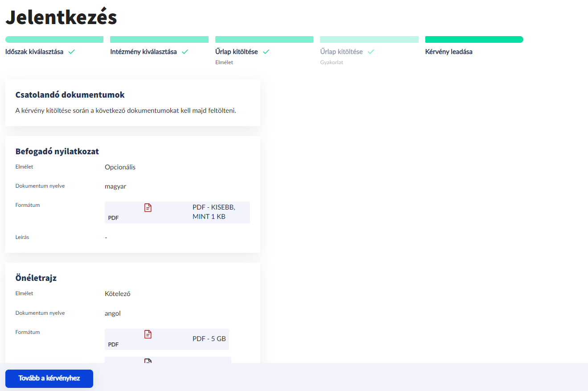
Task: Switch to Űrlap kitöltése Elmélet step
Action: pyautogui.click(x=236, y=52)
